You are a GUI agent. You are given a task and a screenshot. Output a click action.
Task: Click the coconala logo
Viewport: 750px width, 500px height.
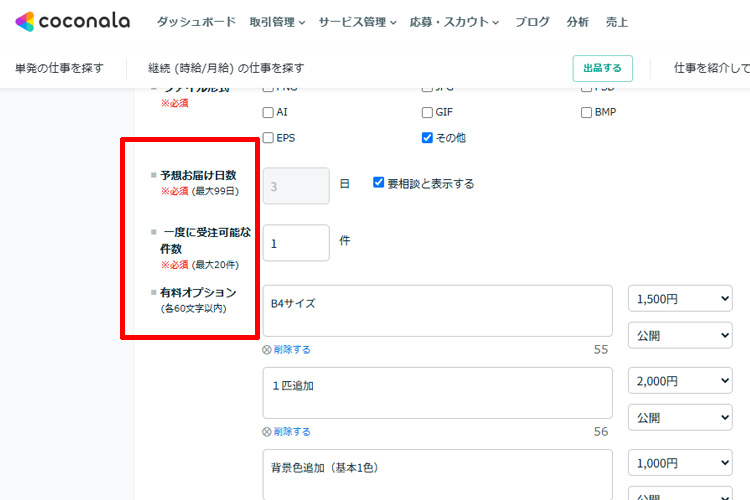coord(75,21)
